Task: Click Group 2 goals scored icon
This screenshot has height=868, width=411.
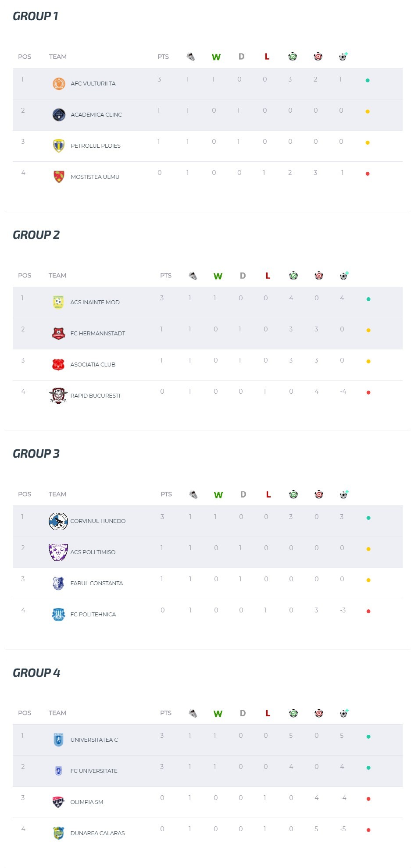Action: point(293,276)
